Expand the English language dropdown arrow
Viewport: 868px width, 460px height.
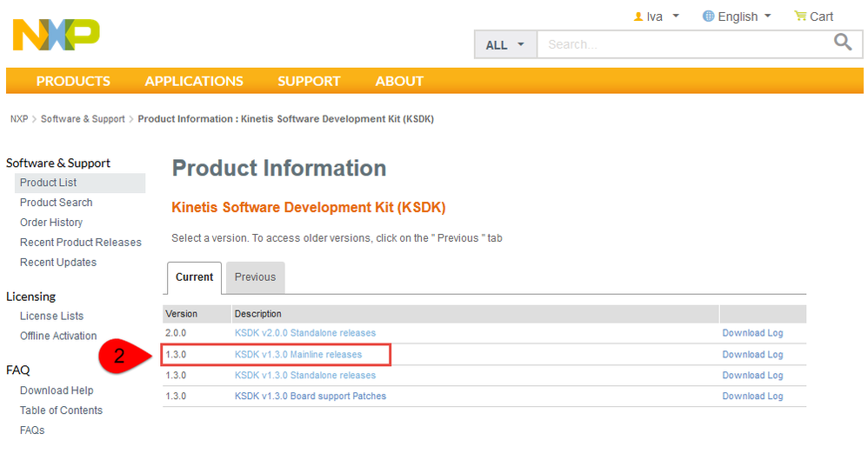(x=768, y=16)
